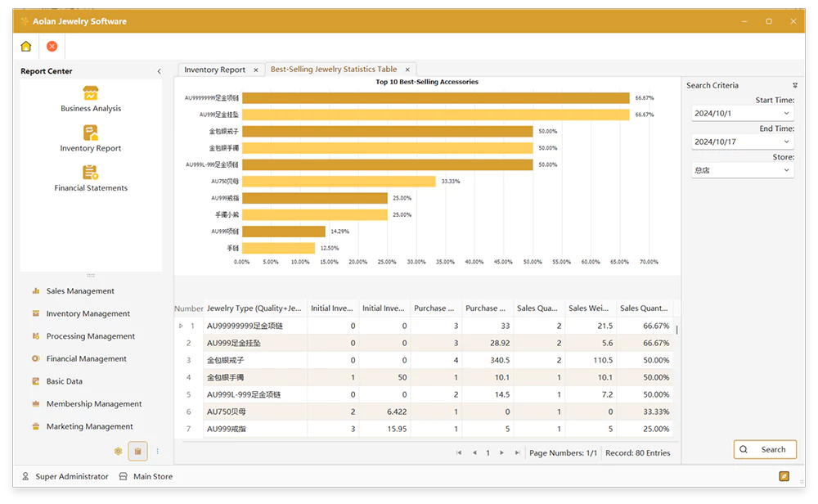Open the Financial Statements icon
This screenshot has width=818, height=504.
tap(91, 173)
